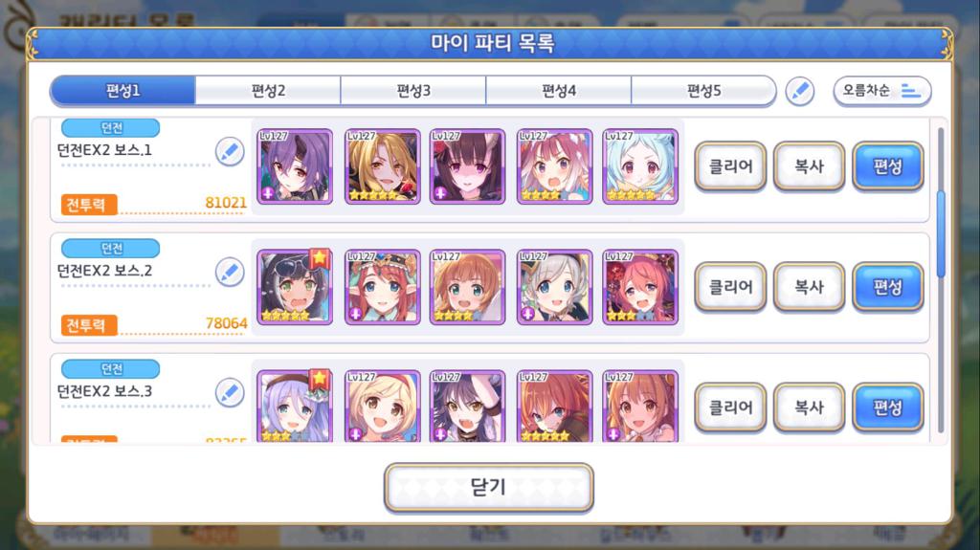Click pencil edit icon beside 던전EX2 보스.2

click(x=230, y=273)
